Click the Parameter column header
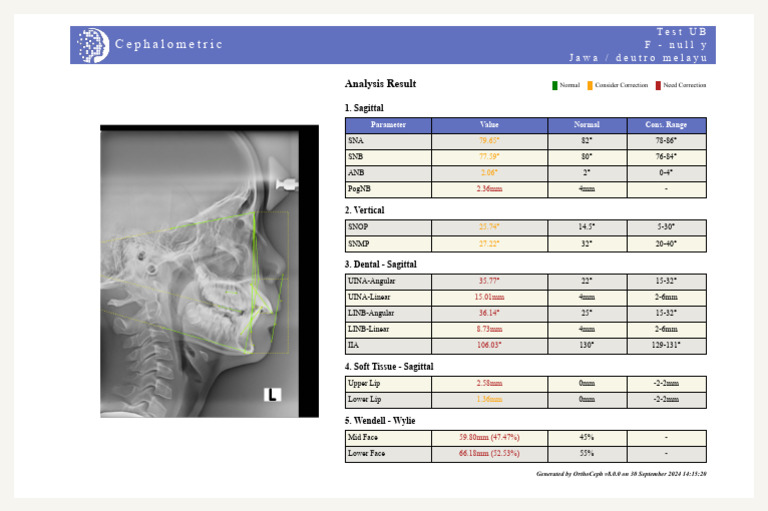 point(388,125)
